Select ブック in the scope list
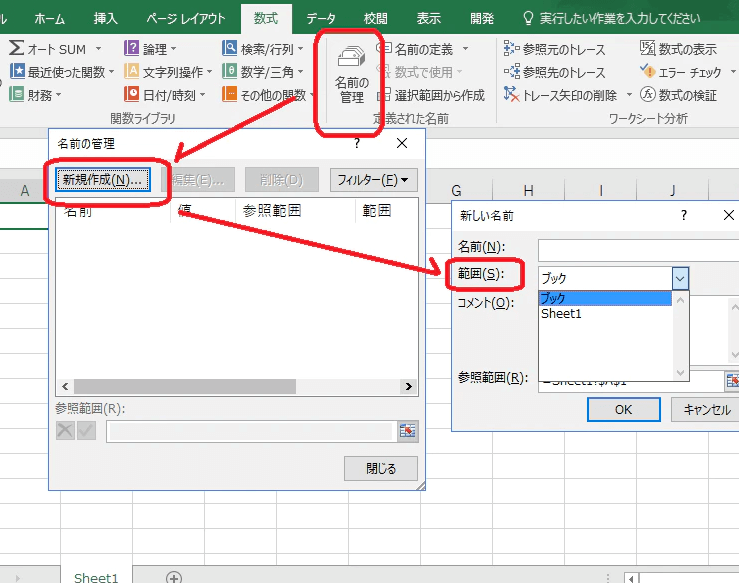 pyautogui.click(x=605, y=298)
